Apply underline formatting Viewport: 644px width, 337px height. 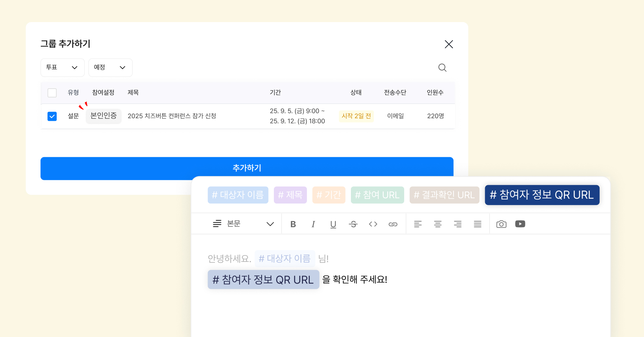333,224
